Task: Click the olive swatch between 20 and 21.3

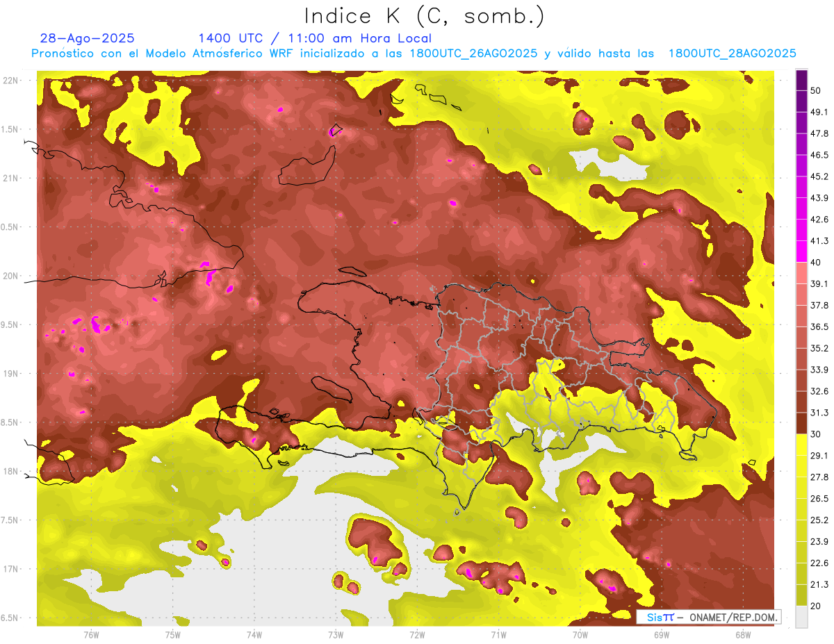Action: click(x=801, y=595)
